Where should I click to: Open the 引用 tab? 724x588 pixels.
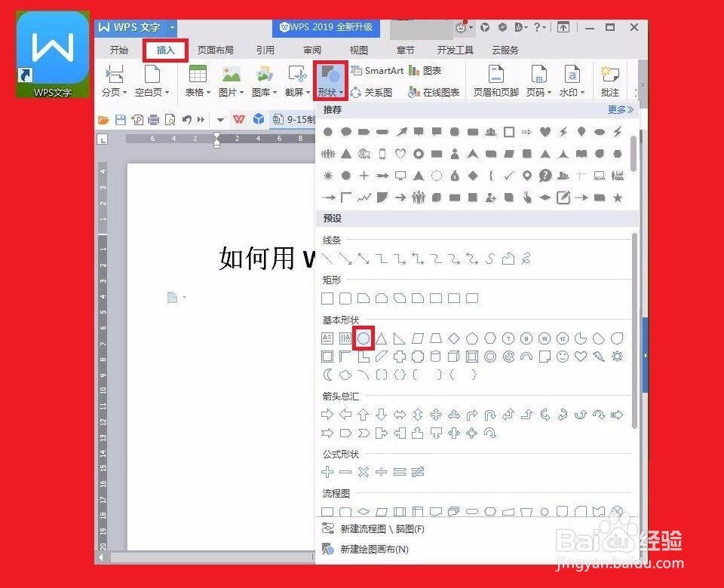pyautogui.click(x=265, y=50)
